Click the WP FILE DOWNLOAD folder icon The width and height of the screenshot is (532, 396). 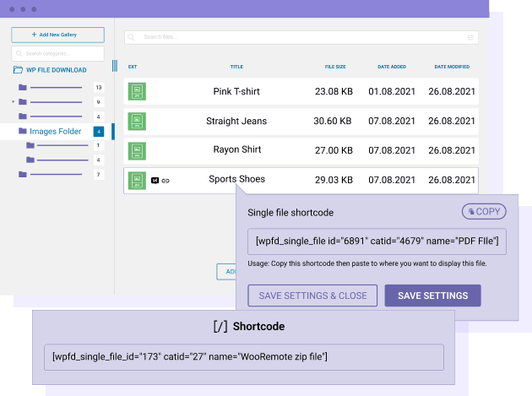pyautogui.click(x=18, y=70)
